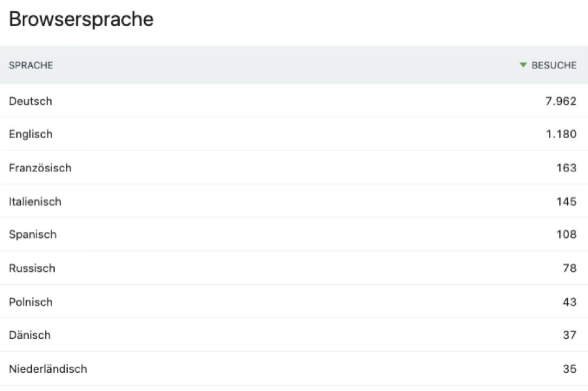The height and width of the screenshot is (391, 588).
Task: Click the 108 visits value for Spanisch
Action: click(566, 235)
